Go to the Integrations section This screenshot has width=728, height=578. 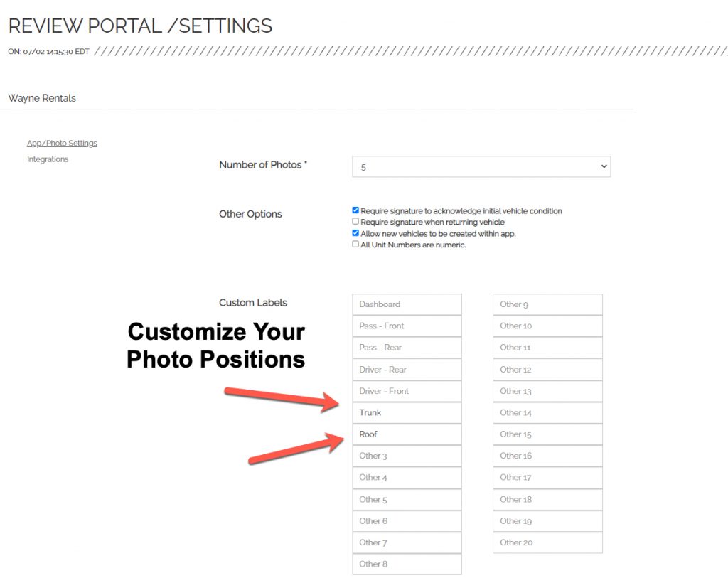[48, 159]
